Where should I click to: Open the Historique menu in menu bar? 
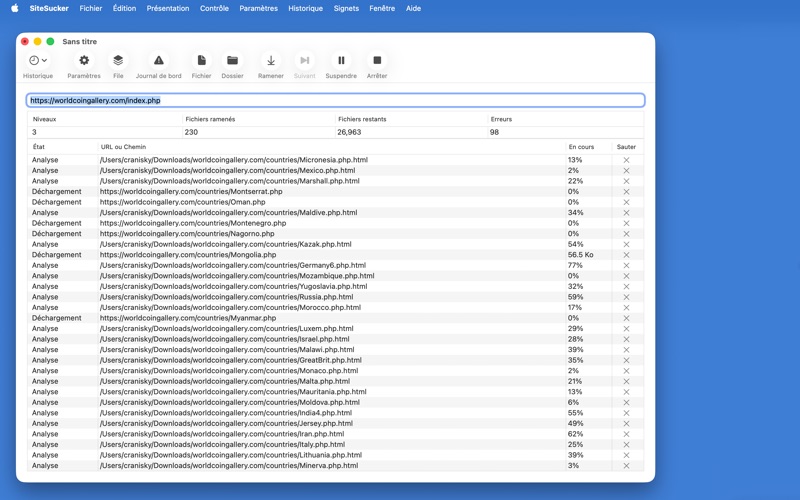(x=306, y=8)
